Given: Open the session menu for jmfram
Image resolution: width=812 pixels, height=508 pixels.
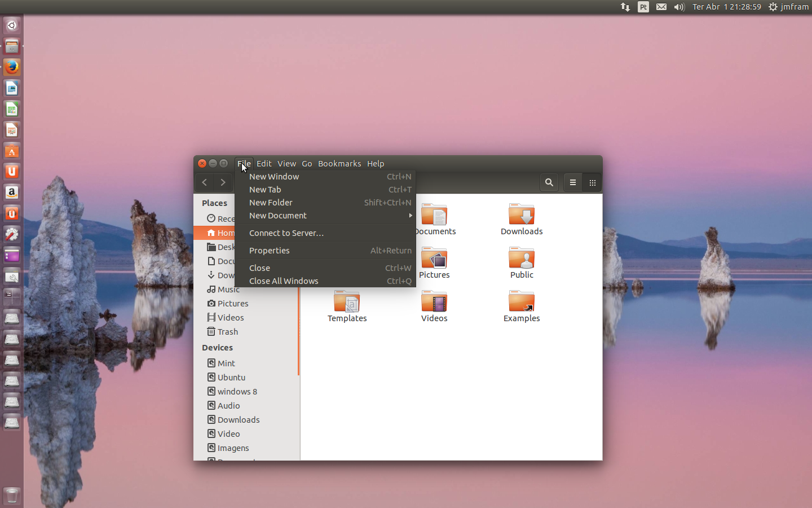Looking at the screenshot, I should 788,7.
